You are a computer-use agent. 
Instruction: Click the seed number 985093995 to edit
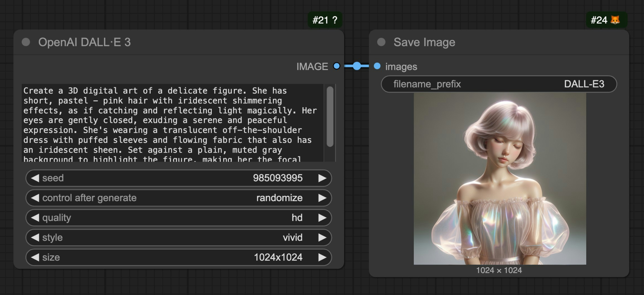[x=278, y=178]
